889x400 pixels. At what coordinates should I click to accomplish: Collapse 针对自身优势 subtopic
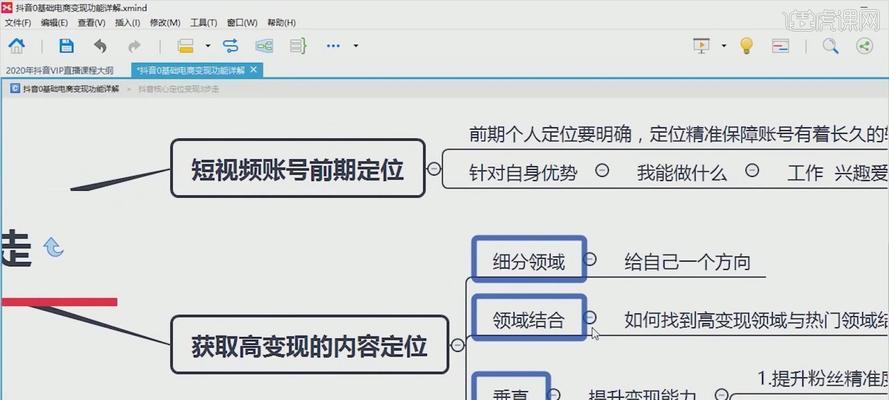point(602,170)
